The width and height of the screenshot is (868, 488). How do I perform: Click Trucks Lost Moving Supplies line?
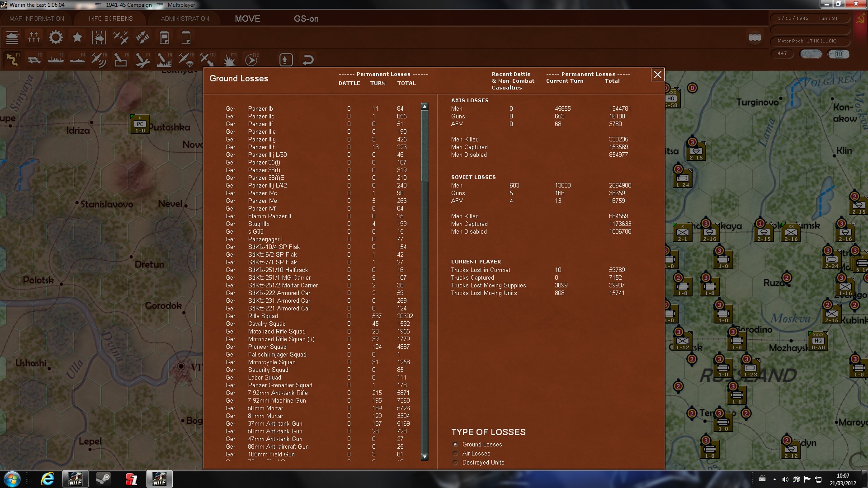538,286
